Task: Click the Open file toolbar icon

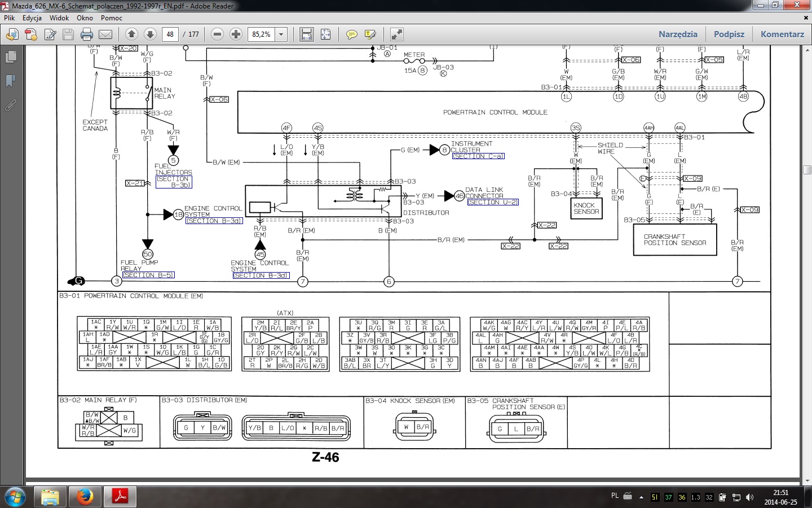Action: point(12,34)
